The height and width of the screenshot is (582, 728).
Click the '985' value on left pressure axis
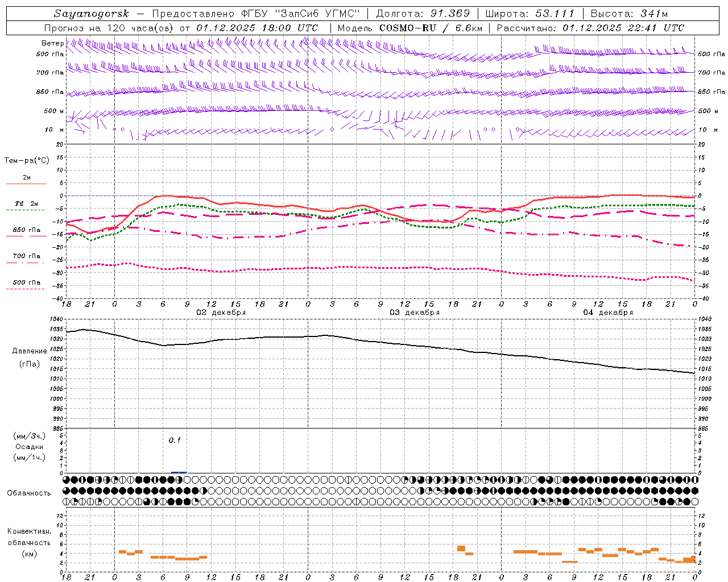[x=57, y=429]
